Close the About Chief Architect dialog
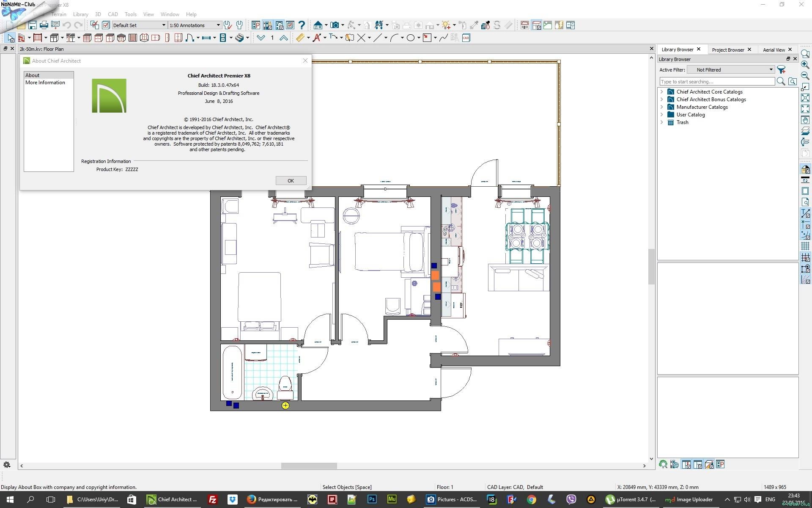The height and width of the screenshot is (508, 812). click(305, 61)
